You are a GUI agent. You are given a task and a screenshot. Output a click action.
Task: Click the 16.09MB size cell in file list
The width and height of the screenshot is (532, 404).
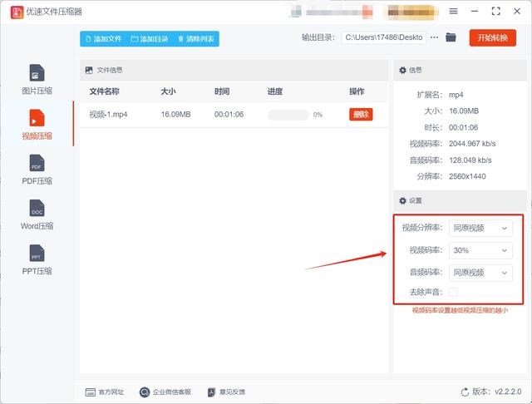[x=175, y=115]
